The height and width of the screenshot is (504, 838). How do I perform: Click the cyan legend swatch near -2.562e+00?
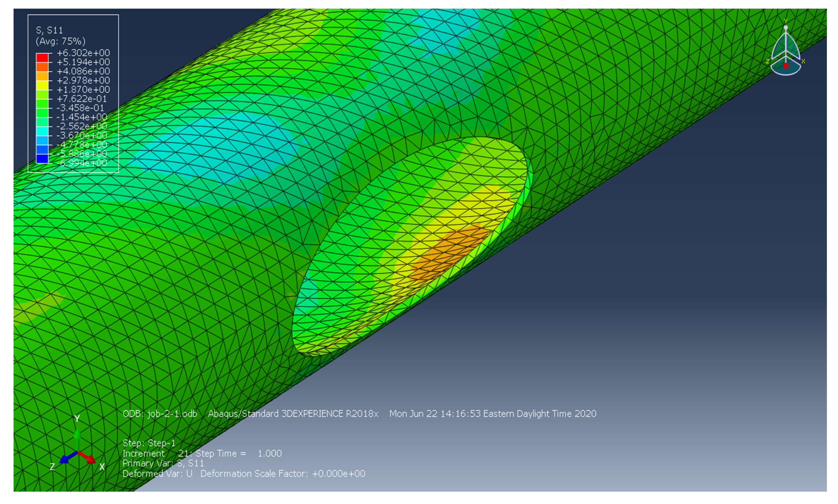click(42, 131)
